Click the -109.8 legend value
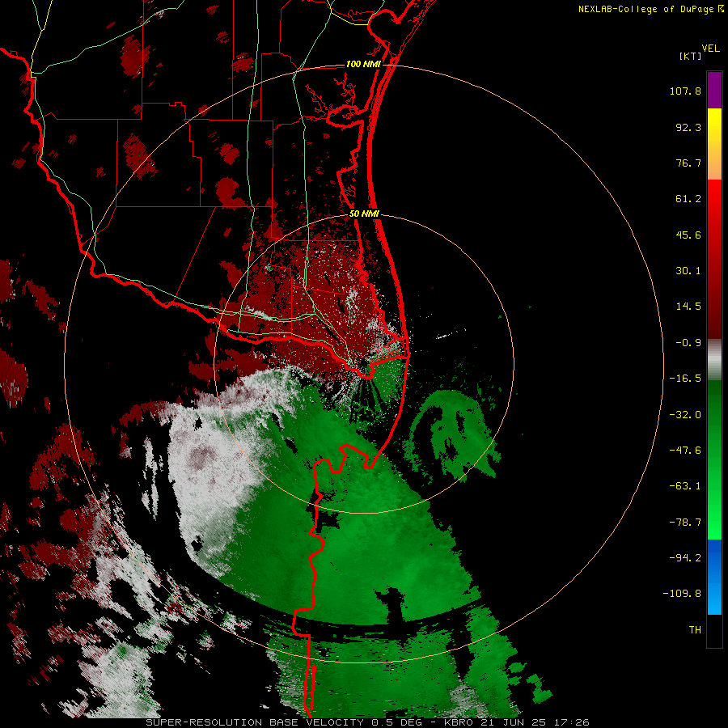 [682, 594]
